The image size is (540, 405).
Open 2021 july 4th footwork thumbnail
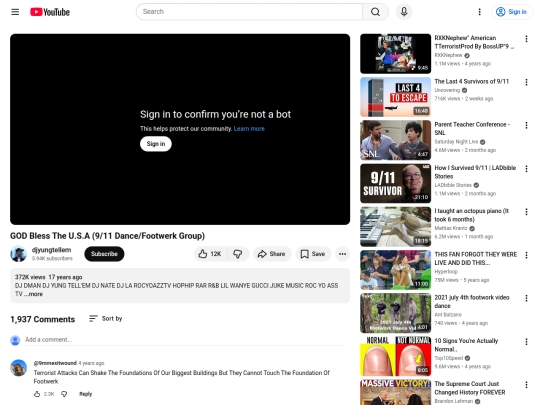point(395,313)
